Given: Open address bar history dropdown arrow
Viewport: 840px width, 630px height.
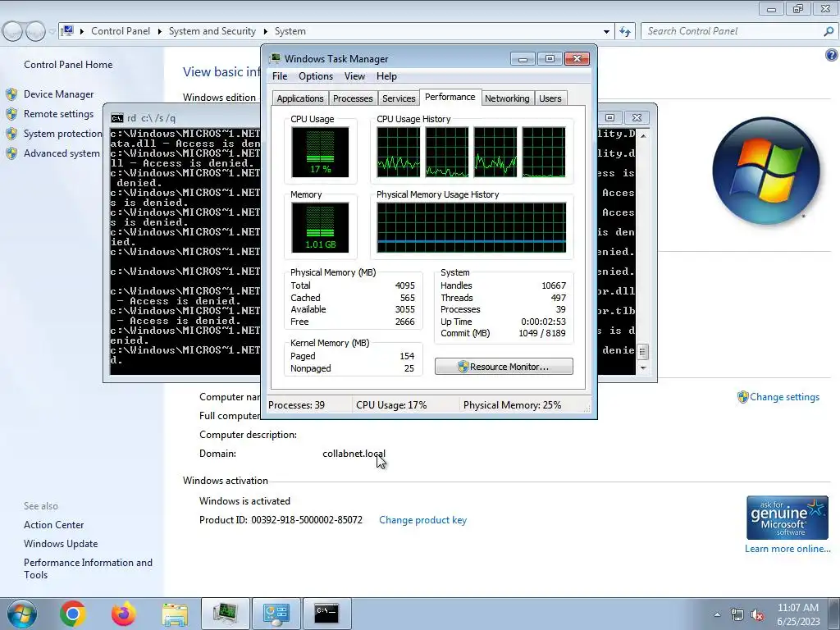Looking at the screenshot, I should (x=606, y=31).
